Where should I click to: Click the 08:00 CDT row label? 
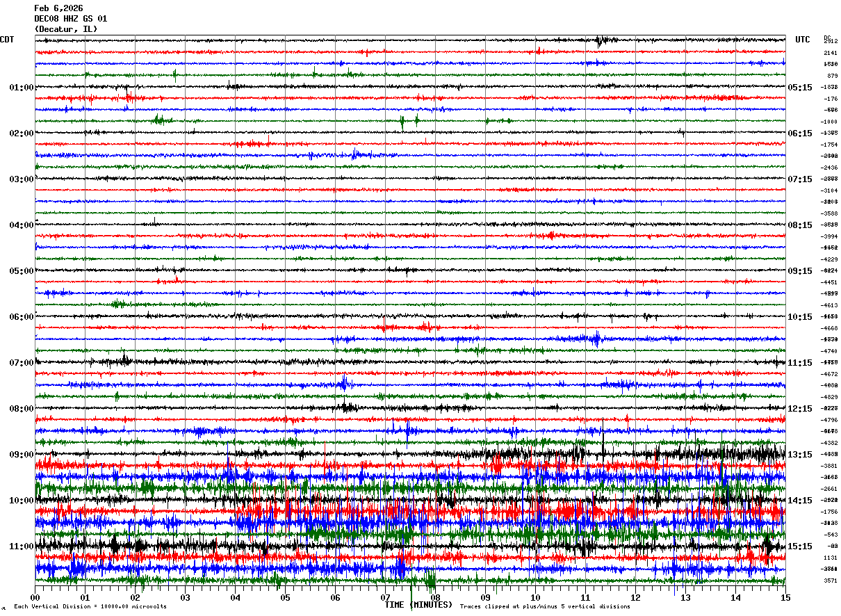[22, 409]
